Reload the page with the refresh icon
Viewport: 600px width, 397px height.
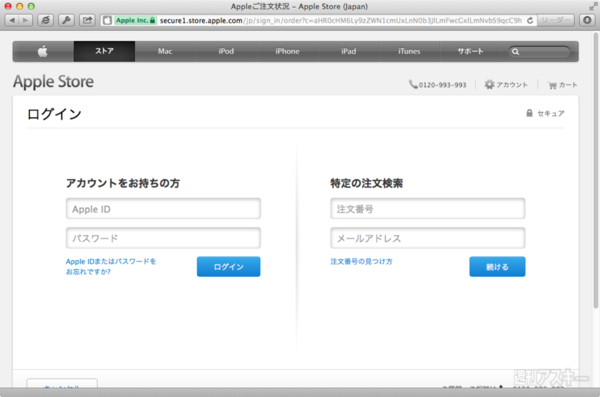pos(530,20)
